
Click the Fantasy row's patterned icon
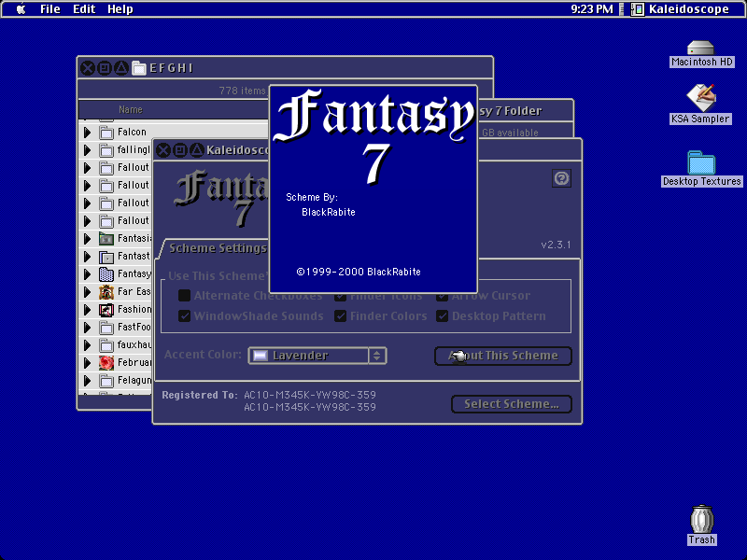[x=106, y=274]
